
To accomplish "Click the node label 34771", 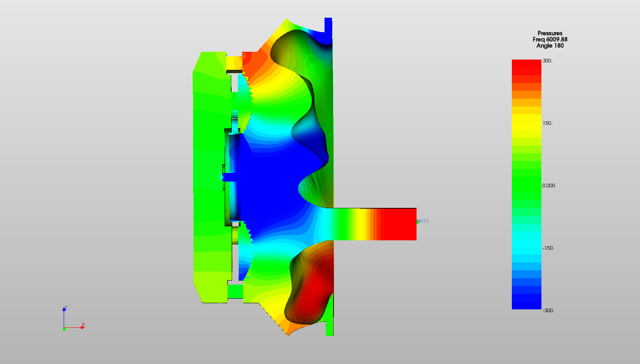I will click(423, 221).
